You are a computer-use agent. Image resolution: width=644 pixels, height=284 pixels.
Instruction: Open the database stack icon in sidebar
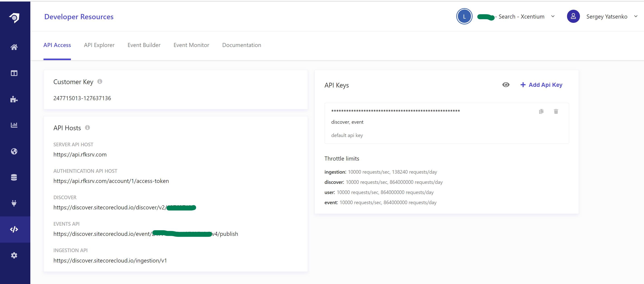click(14, 177)
